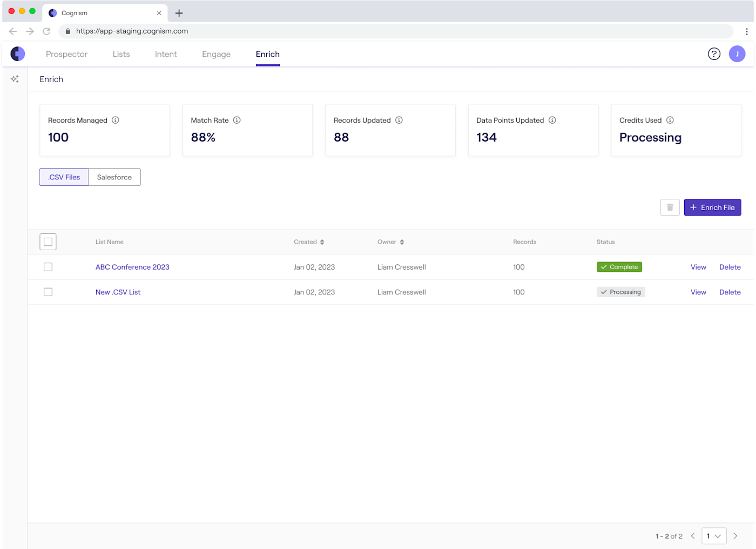Viewport: 756px width, 549px height.
Task: Click the Status column header
Action: tap(606, 242)
